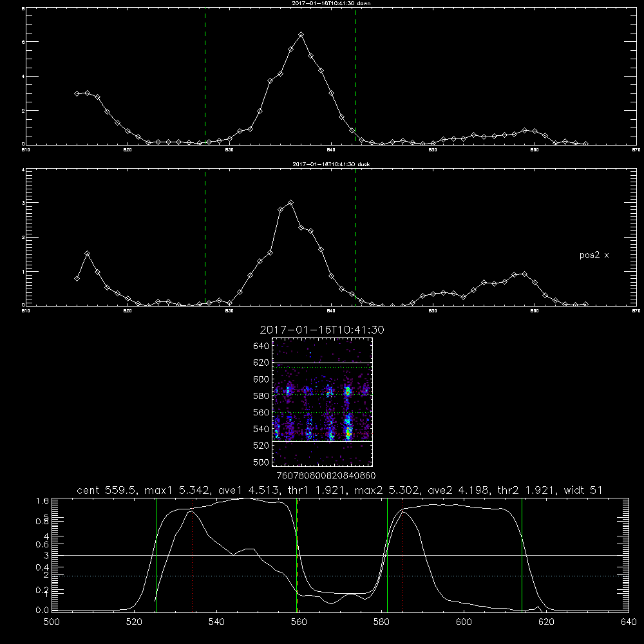Click 'max1 5.342' value in stats line
644x644 pixels.
[178, 490]
